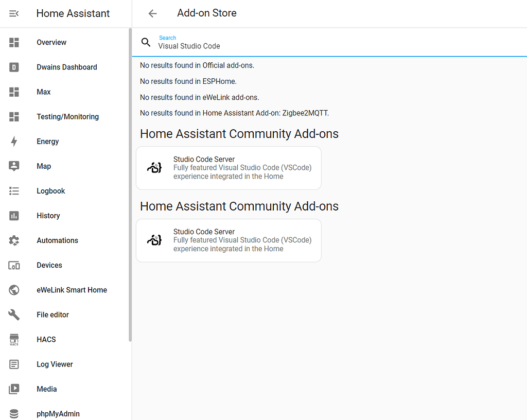
Task: Click the Dwains Dashboard icon
Action: click(x=14, y=67)
